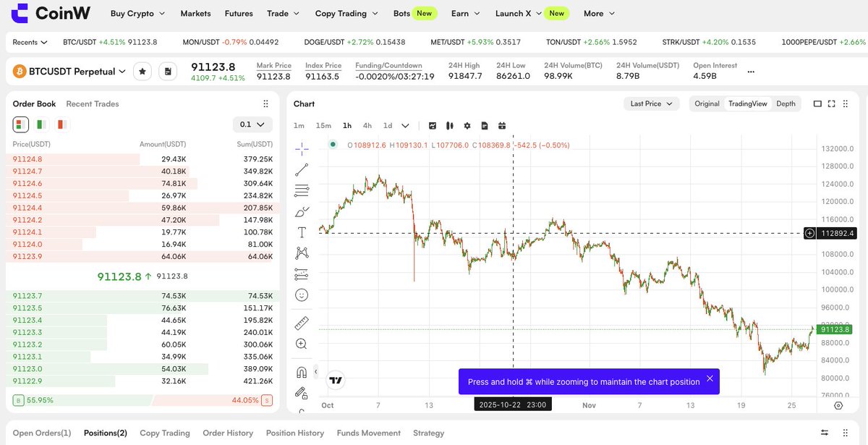Select the forecasting and measurement tool
868x445 pixels.
click(302, 274)
